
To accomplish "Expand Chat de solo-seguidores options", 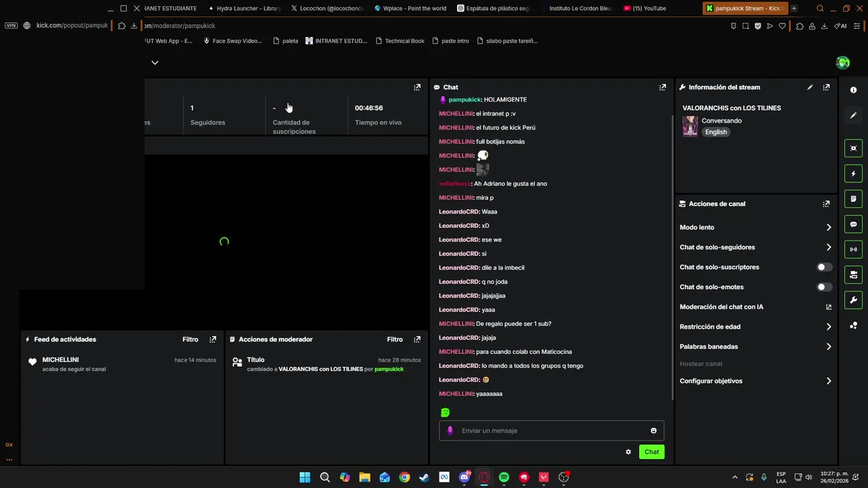I will coord(829,247).
